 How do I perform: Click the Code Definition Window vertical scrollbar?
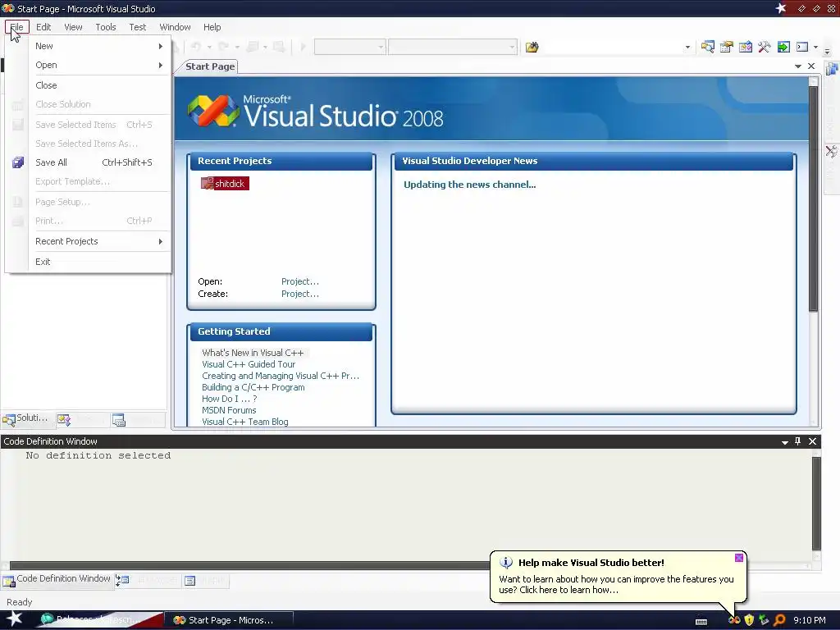point(816,504)
